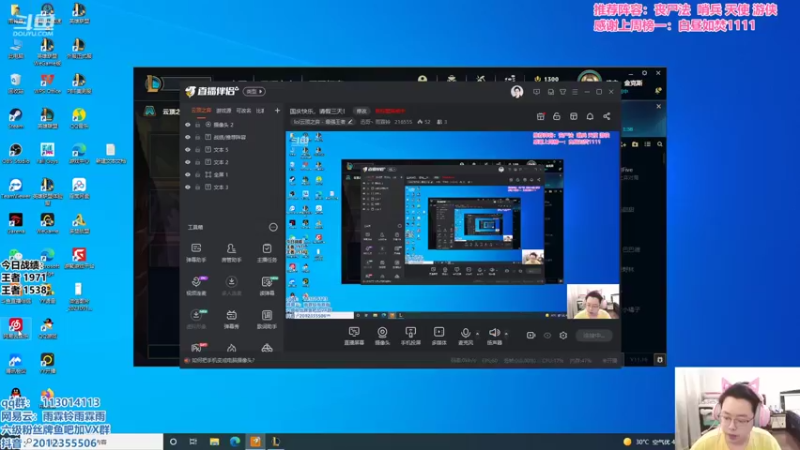
Task: Switch orientation with the 横屏 mode pill
Action: pyautogui.click(x=254, y=91)
